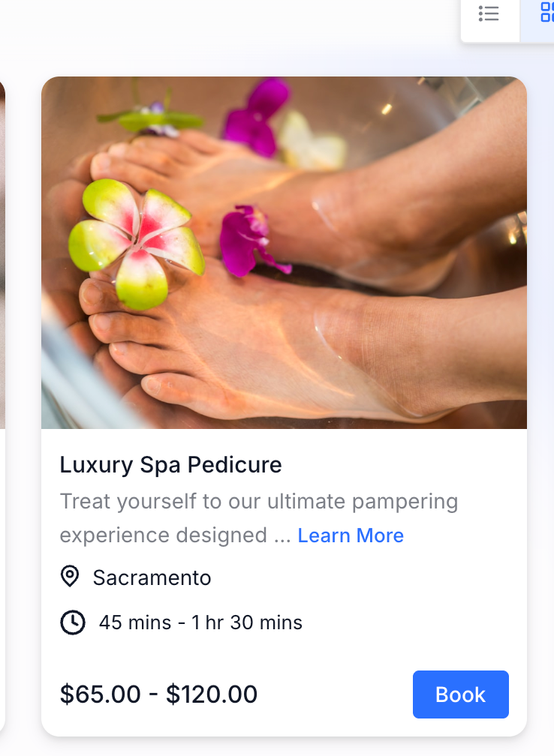Select the Luxury Spa Pedicure title
554x756 pixels.
click(x=171, y=465)
